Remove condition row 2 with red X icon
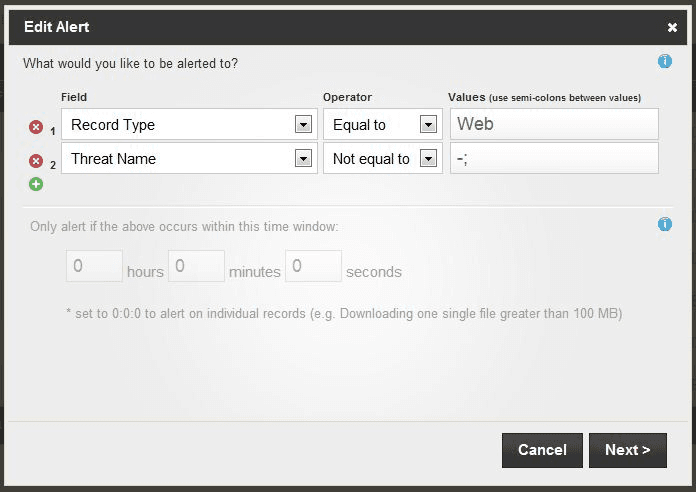This screenshot has width=696, height=492. [x=36, y=161]
